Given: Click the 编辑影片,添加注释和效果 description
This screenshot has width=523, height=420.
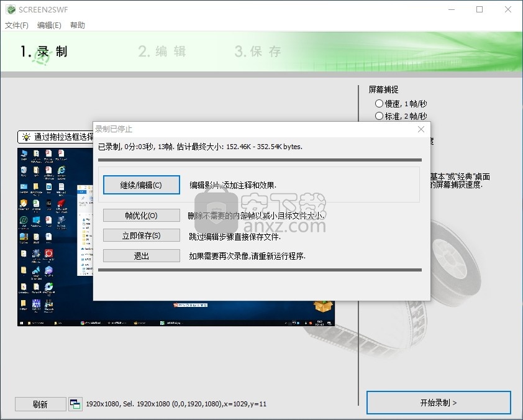Looking at the screenshot, I should click(x=233, y=185).
